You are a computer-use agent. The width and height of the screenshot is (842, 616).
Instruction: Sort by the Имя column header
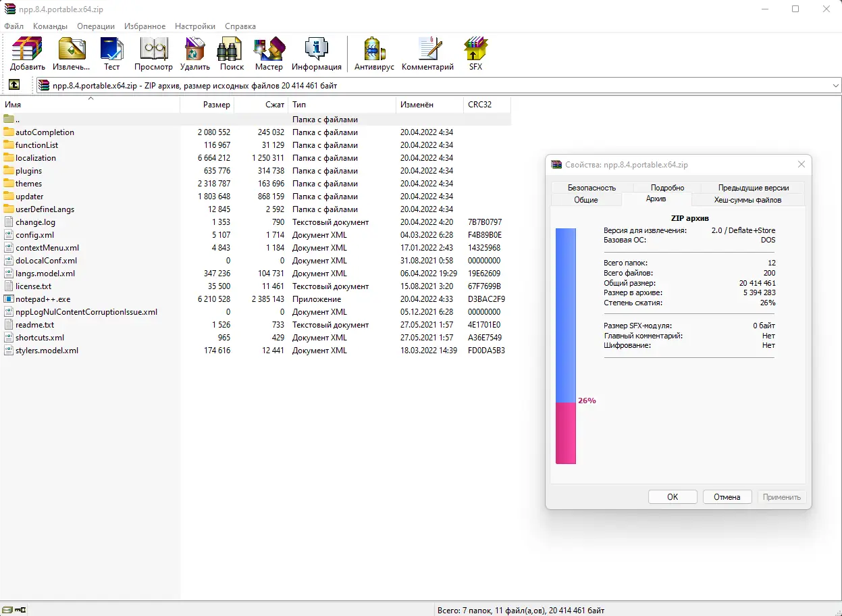click(90, 105)
